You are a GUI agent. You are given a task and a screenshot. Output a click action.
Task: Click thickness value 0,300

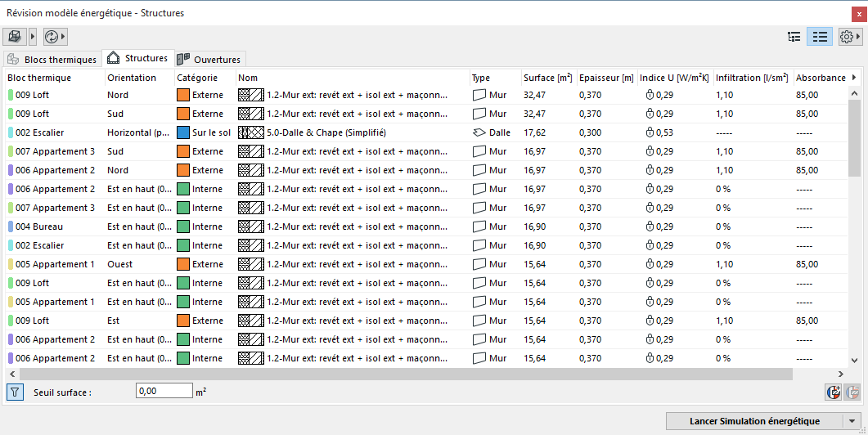(x=590, y=132)
